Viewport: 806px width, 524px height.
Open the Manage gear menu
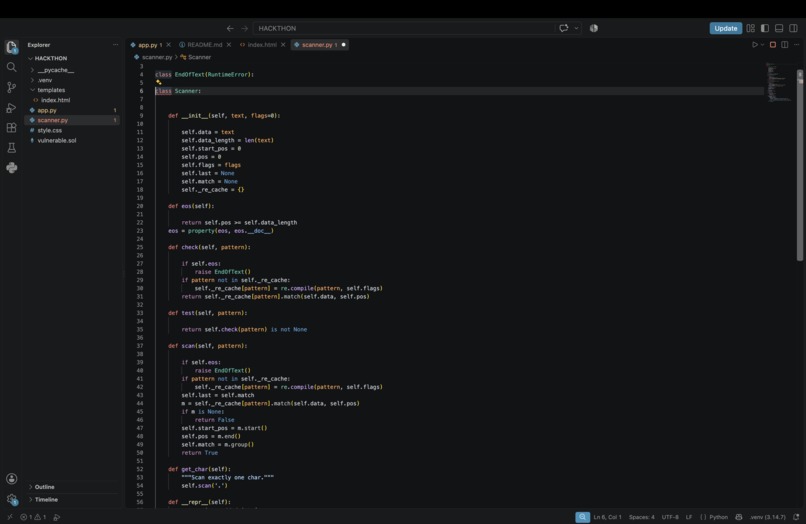(x=11, y=499)
